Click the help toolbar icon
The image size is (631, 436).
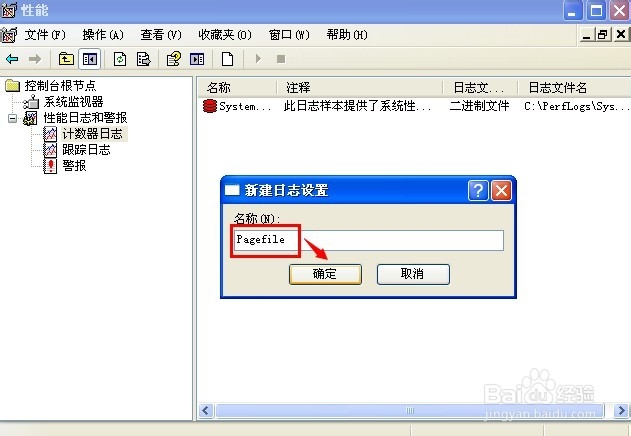(174, 59)
